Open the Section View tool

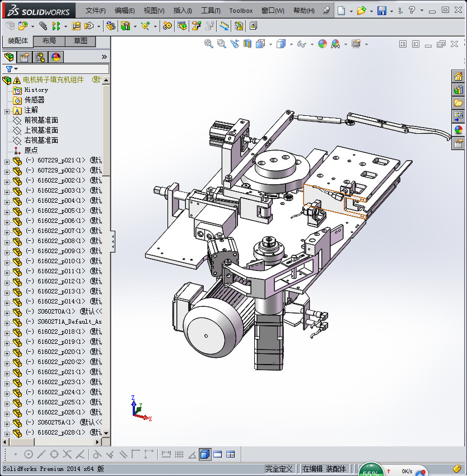pos(247,44)
